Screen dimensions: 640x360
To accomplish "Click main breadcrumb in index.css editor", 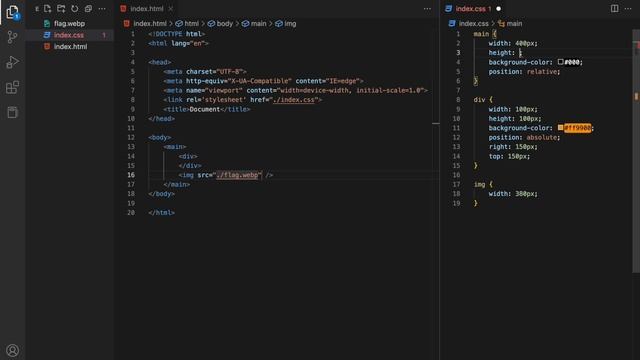I will point(514,24).
